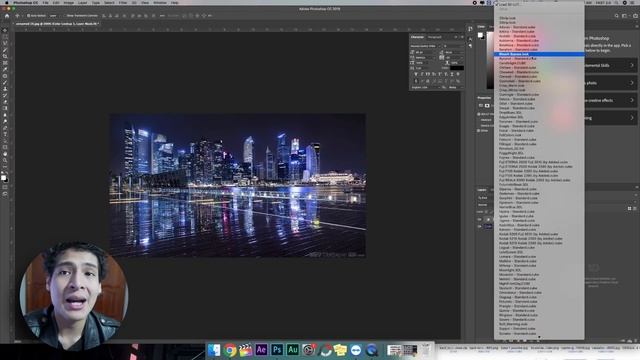Viewport: 640px width, 360px height.
Task: Switch to the Character tab
Action: coord(417,37)
